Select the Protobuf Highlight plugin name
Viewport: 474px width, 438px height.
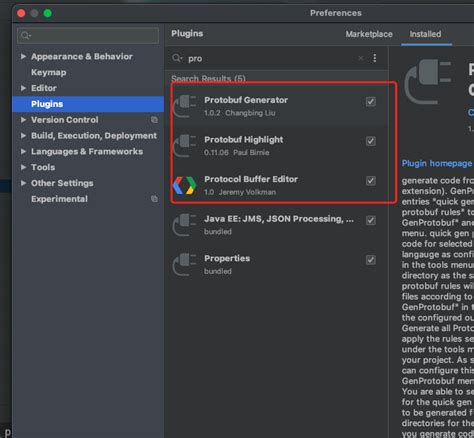click(x=244, y=140)
